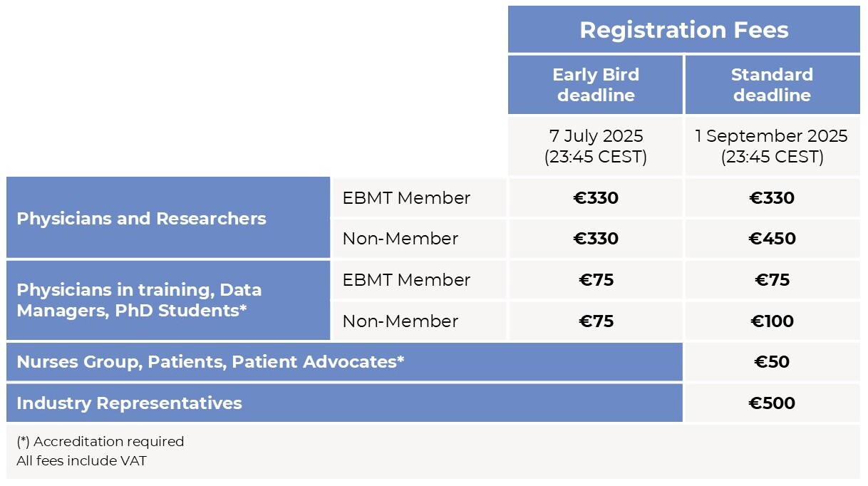
Task: Select the Physicians and Researchers row header
Action: [168, 218]
